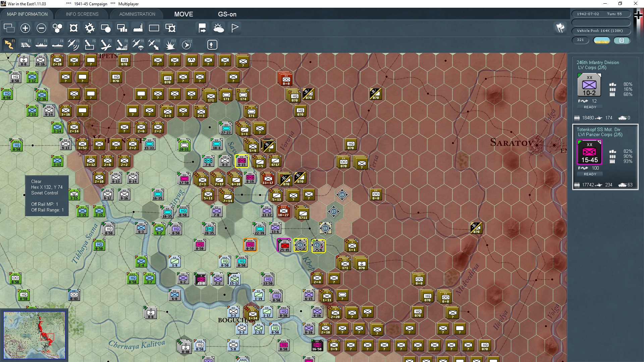644x362 pixels.
Task: Click the Saratov city hex
Action: (537, 145)
